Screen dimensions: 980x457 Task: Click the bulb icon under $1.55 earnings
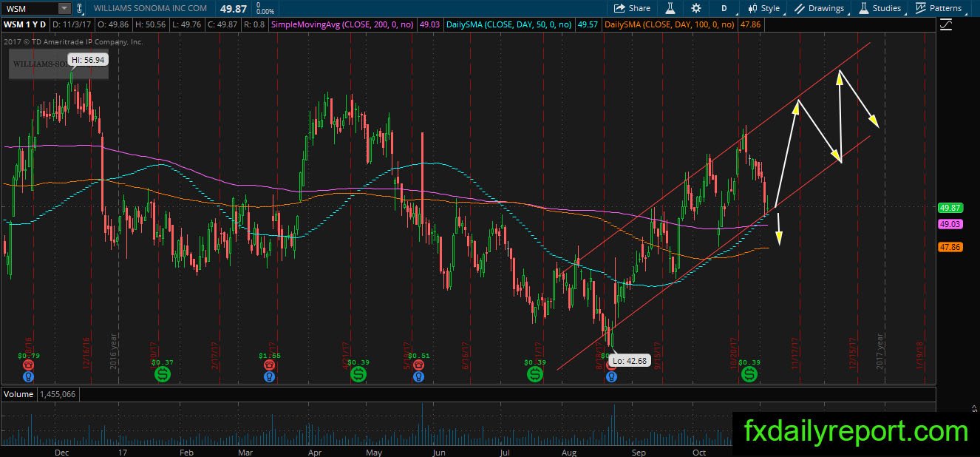(x=270, y=376)
